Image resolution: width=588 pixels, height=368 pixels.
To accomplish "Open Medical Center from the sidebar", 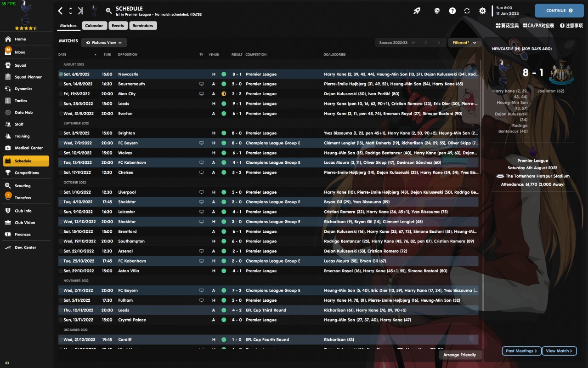I will tap(26, 148).
